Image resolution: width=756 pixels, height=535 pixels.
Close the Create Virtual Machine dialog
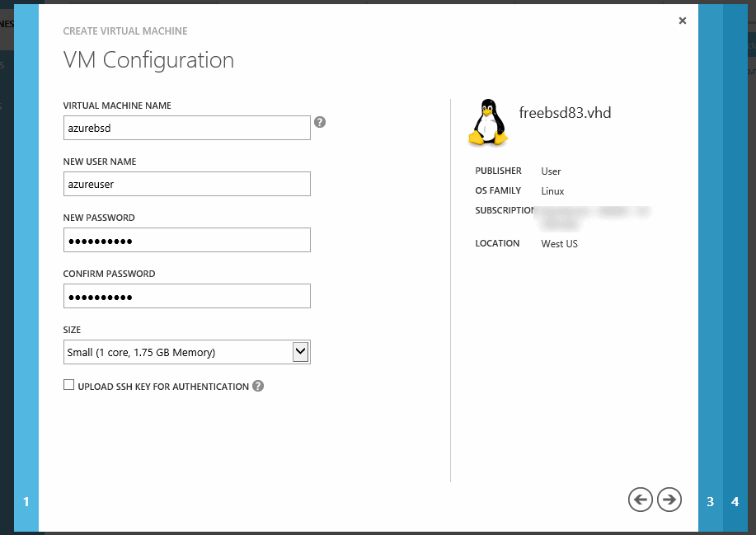pos(683,21)
